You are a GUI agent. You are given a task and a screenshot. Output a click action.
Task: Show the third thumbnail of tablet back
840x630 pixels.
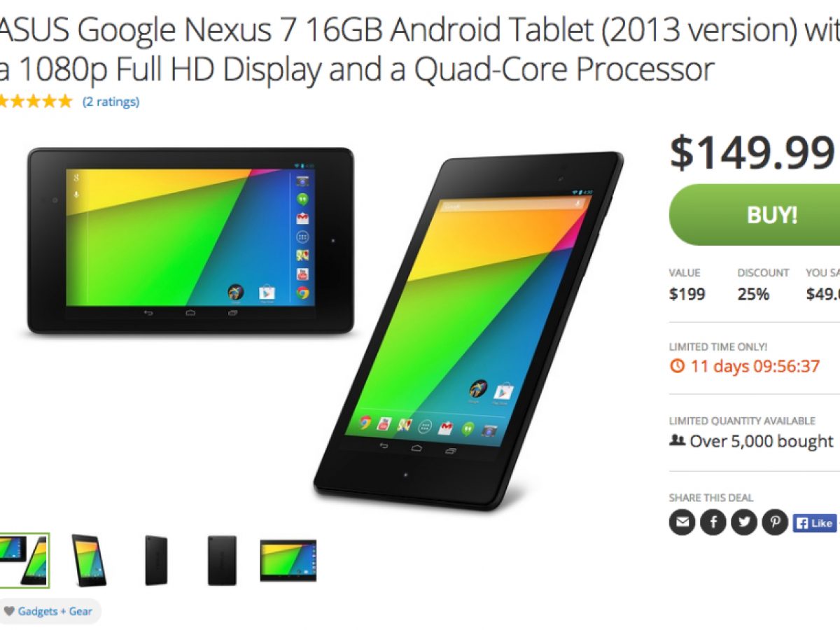coord(156,560)
